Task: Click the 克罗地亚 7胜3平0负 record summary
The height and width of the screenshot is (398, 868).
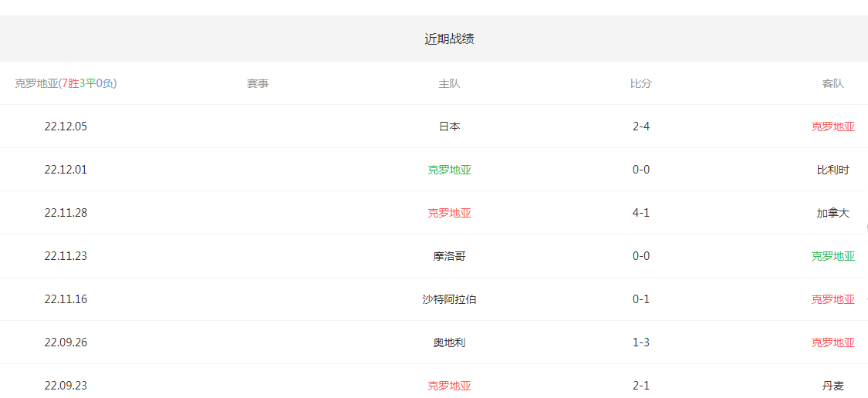Action: coord(66,83)
